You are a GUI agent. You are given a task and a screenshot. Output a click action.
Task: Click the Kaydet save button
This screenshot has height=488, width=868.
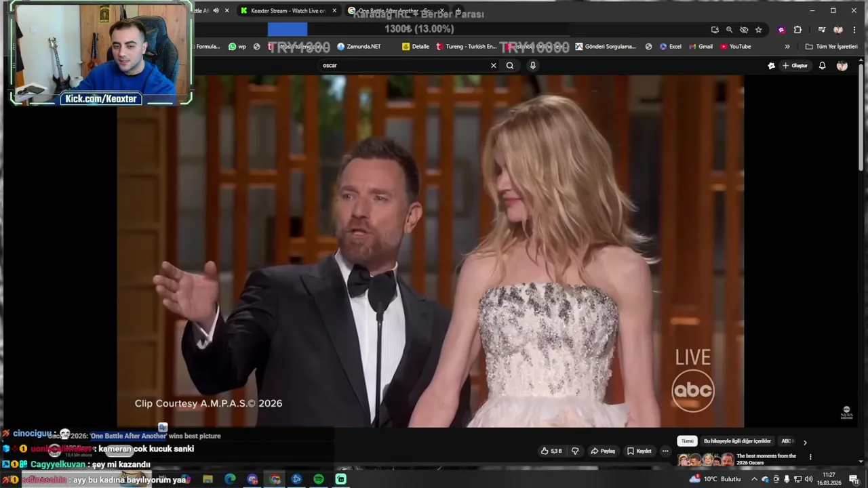(639, 451)
